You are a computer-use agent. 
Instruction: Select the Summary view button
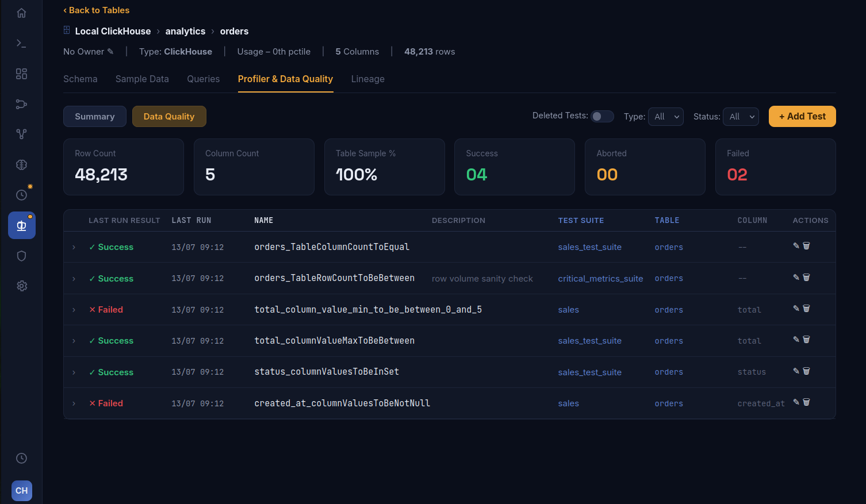pos(95,117)
